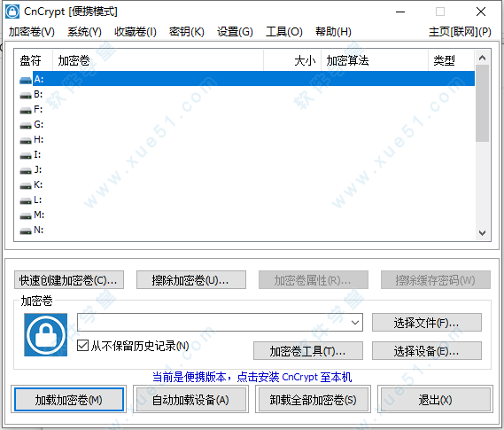
Task: Open the 密钥(K) menu
Action: [186, 32]
